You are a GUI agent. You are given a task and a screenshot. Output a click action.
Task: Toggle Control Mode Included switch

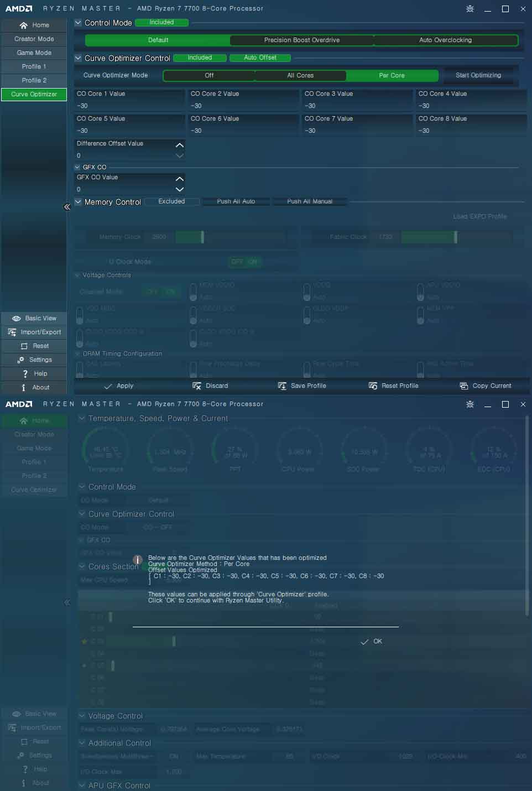tap(161, 23)
